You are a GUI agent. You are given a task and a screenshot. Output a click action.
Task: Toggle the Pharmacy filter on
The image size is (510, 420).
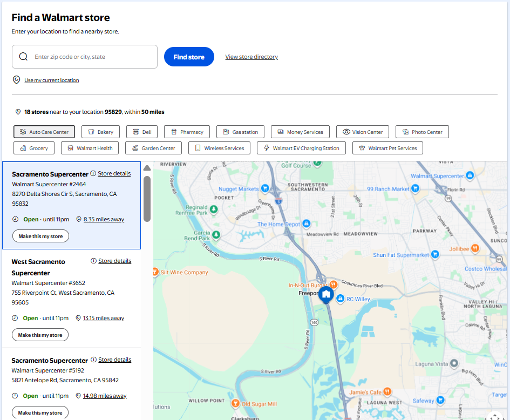pos(187,132)
